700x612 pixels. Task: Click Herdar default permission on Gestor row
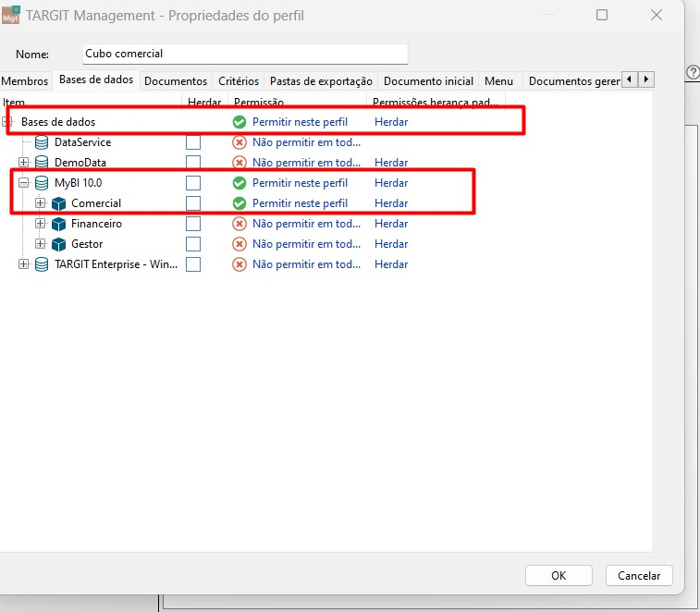point(391,244)
